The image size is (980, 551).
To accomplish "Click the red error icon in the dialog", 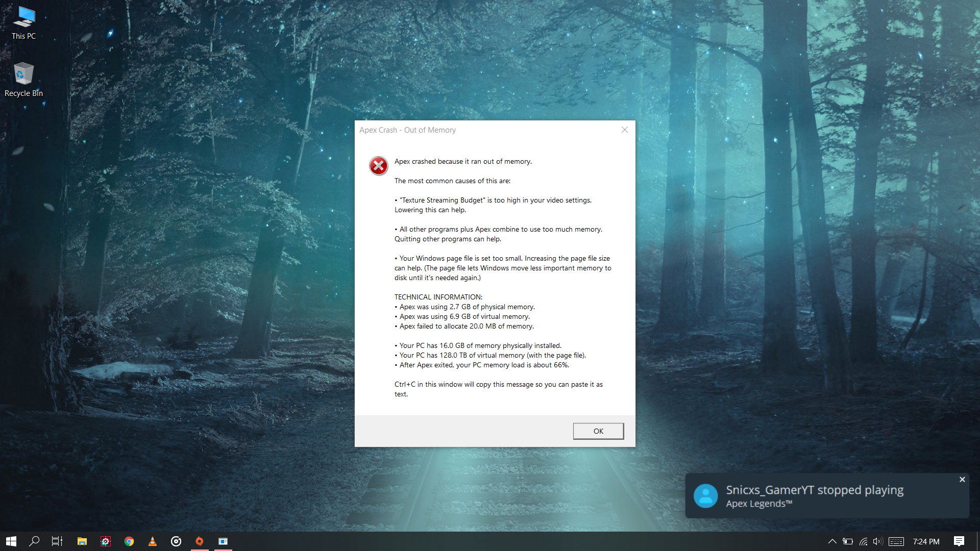I will tap(378, 166).
